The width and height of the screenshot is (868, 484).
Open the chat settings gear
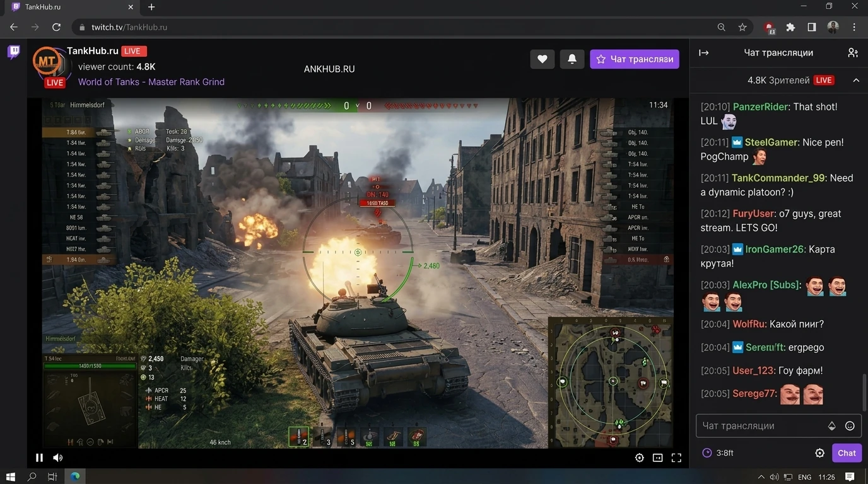pos(819,453)
